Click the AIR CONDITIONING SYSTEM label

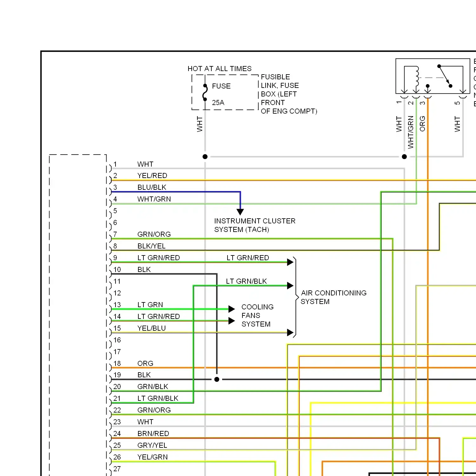click(334, 297)
